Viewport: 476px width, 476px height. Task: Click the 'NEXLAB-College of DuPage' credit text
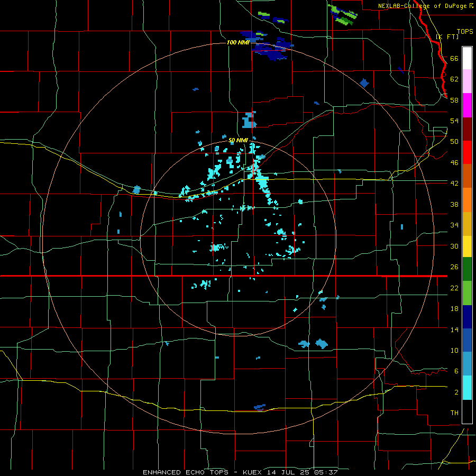424,6
